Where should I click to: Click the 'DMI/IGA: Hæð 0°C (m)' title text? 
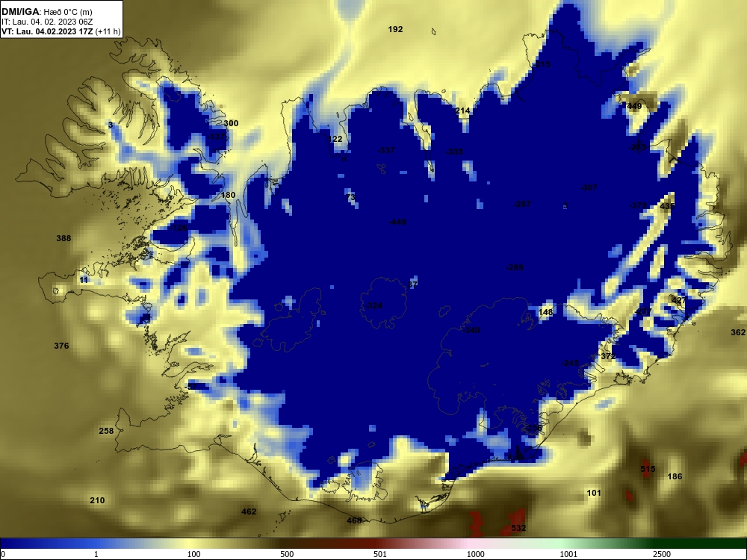(46, 12)
